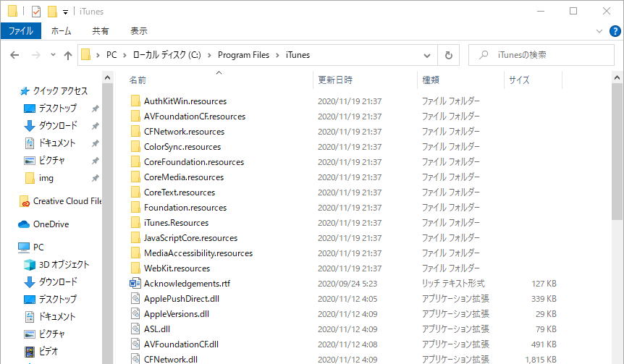Switch to the 表示 ribbon tab

(x=139, y=31)
